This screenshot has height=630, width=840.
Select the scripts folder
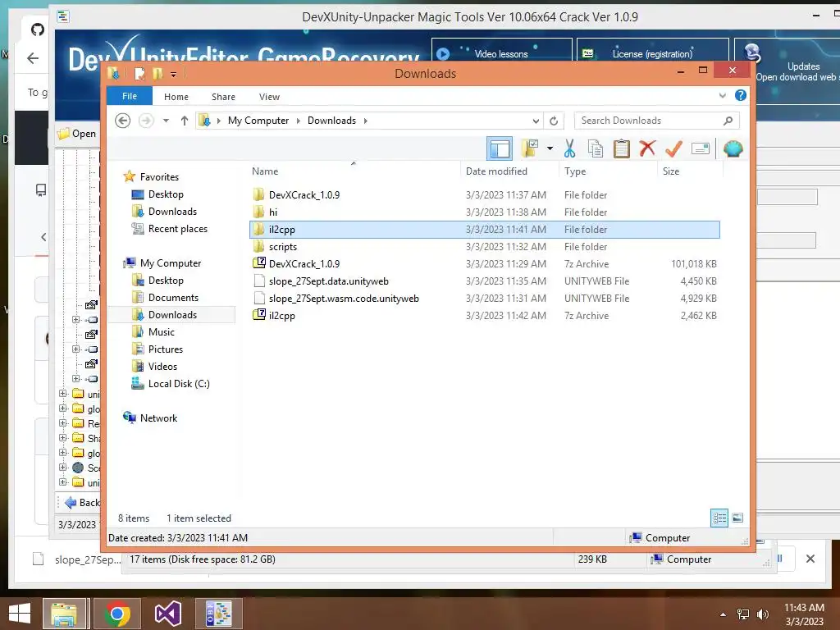click(x=282, y=246)
